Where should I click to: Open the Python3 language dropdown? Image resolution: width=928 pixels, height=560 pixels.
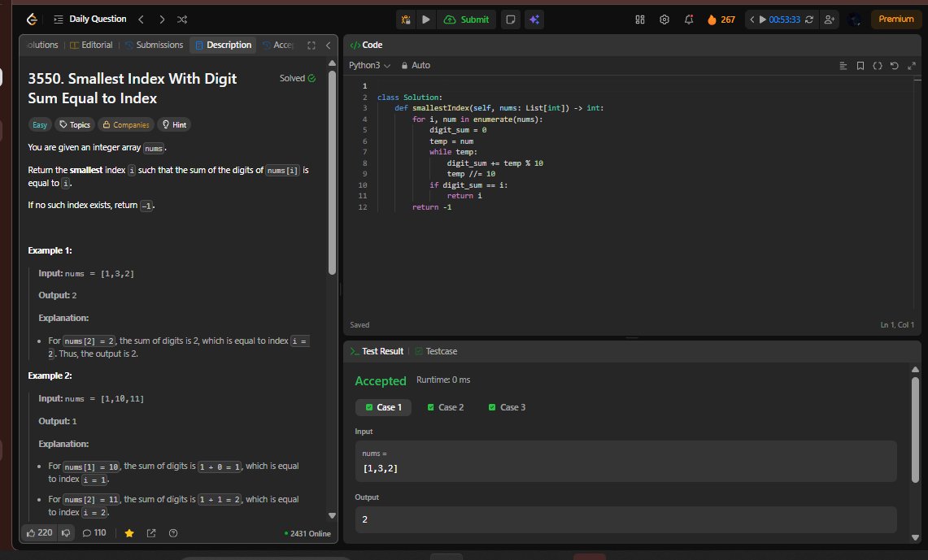tap(369, 66)
